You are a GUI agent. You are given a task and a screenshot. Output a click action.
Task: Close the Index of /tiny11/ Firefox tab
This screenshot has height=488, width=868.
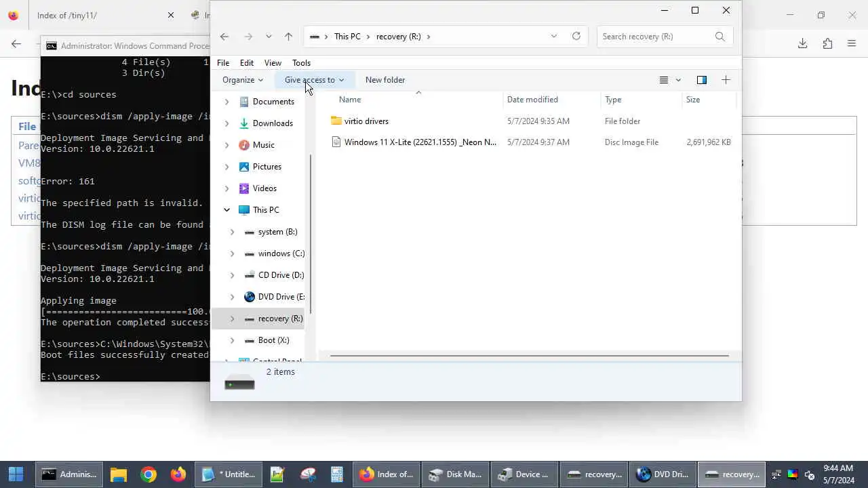(171, 15)
